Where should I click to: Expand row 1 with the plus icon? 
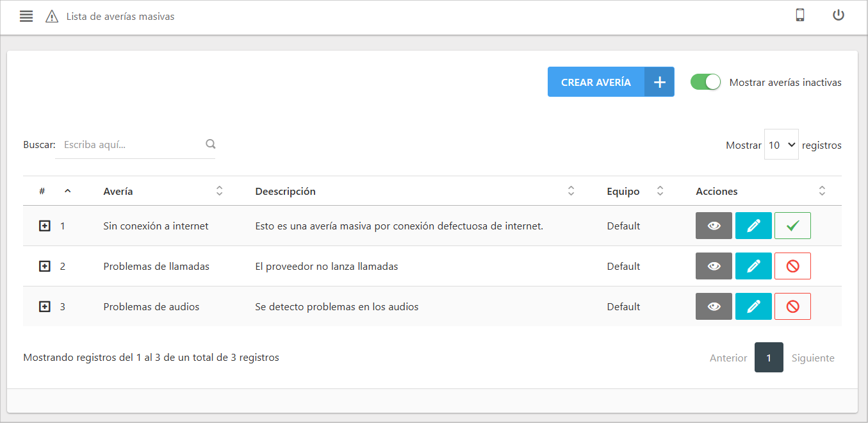click(x=44, y=226)
